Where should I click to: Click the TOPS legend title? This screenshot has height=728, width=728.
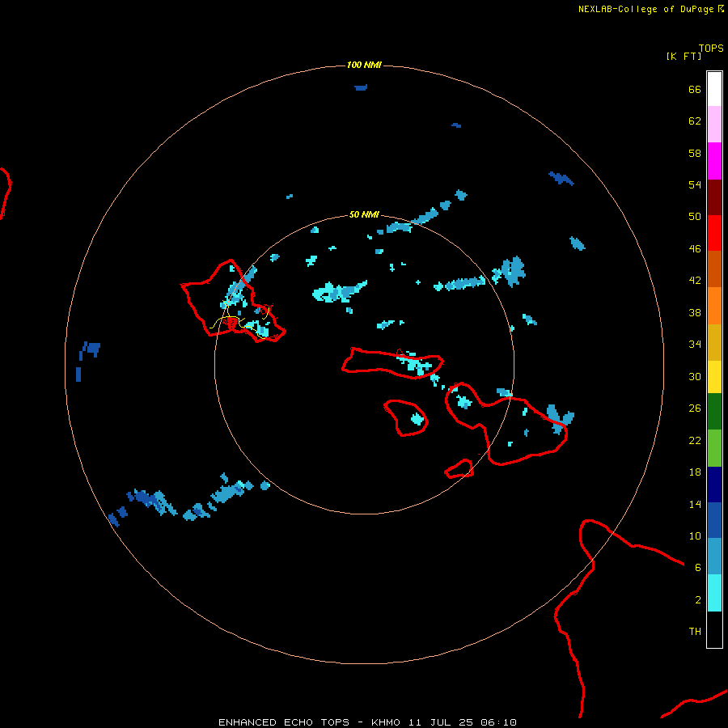(x=711, y=49)
